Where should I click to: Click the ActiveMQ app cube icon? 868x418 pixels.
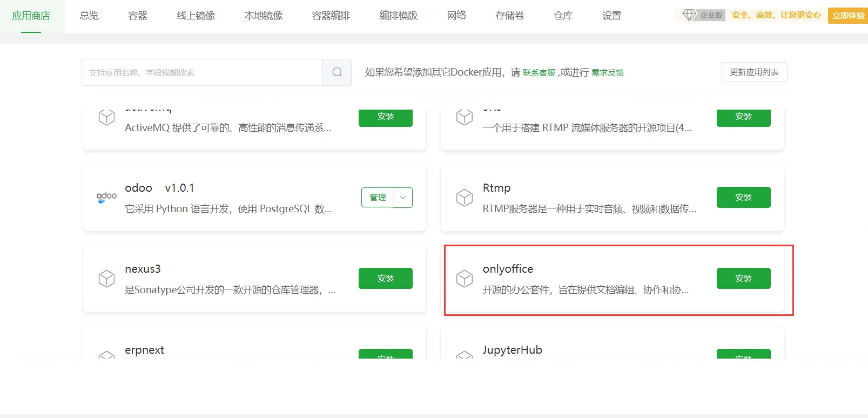coord(106,117)
